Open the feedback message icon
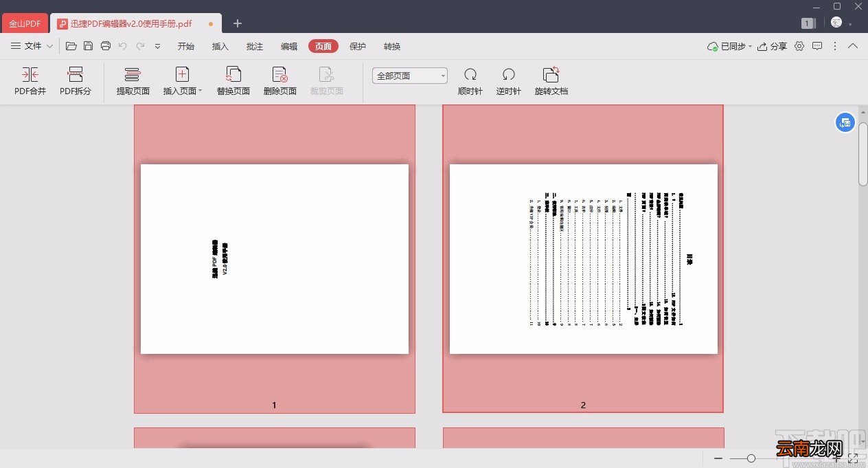 click(x=817, y=46)
